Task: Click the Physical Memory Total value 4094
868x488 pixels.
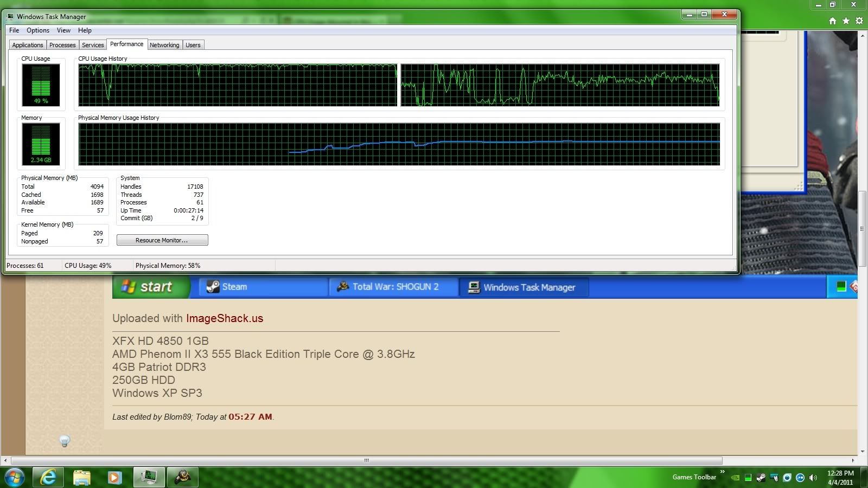Action: tap(97, 187)
